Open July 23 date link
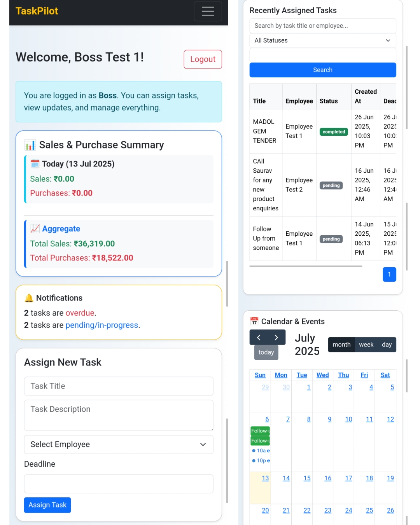This screenshot has height=525, width=420. click(x=328, y=510)
